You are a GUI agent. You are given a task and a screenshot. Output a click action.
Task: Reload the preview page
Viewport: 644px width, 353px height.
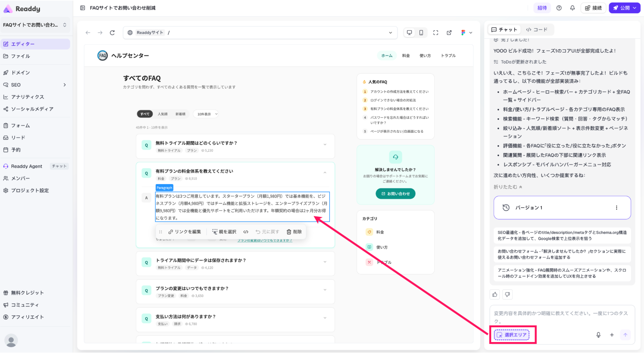tap(112, 33)
